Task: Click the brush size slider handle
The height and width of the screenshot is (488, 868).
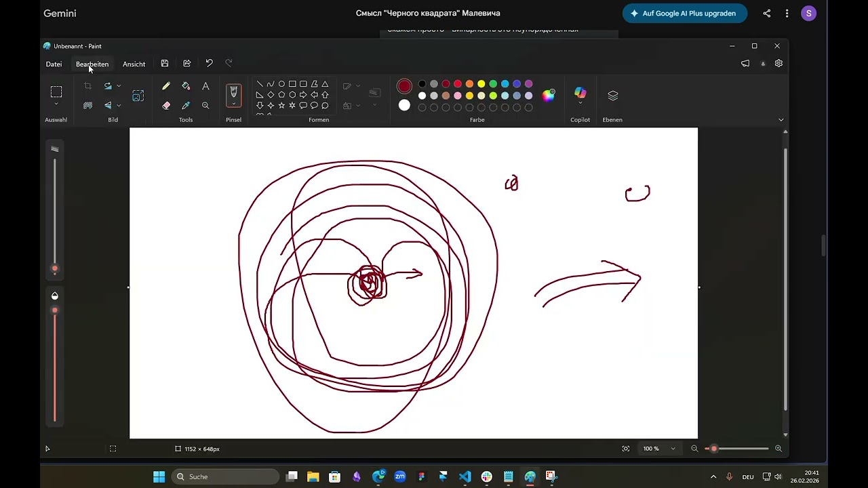Action: pyautogui.click(x=55, y=269)
